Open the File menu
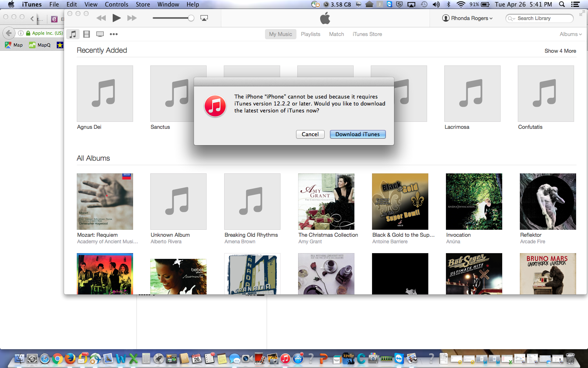Viewport: 588px width, 368px height. coord(54,4)
